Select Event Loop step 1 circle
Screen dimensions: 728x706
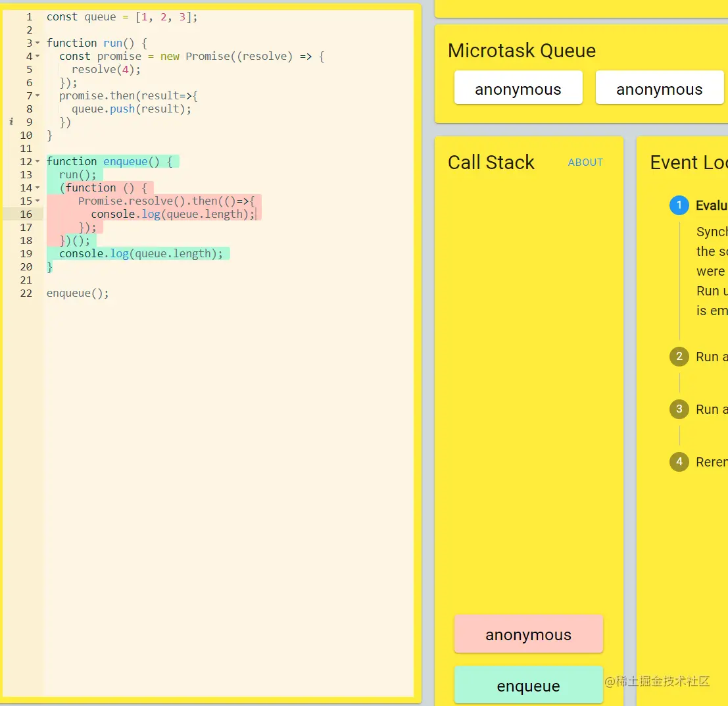[679, 205]
